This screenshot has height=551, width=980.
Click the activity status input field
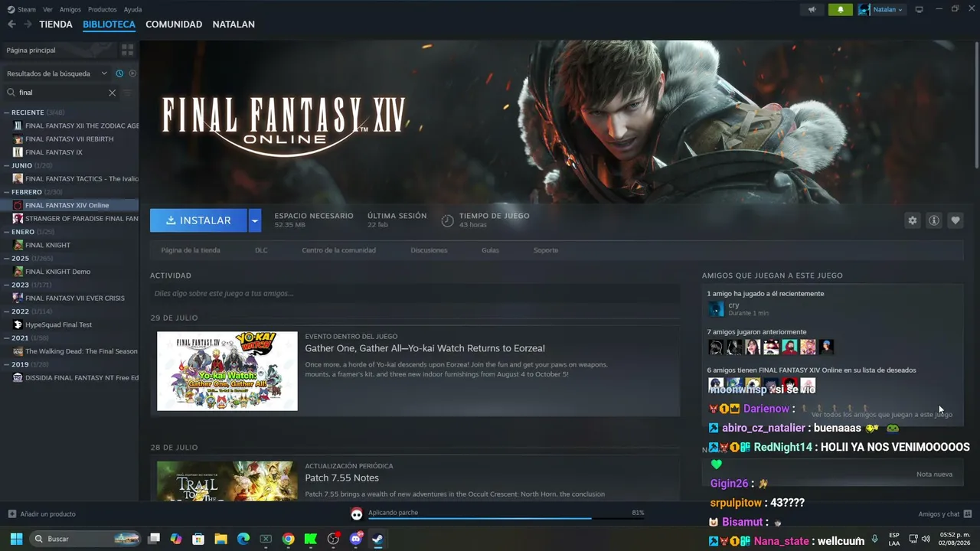[415, 293]
